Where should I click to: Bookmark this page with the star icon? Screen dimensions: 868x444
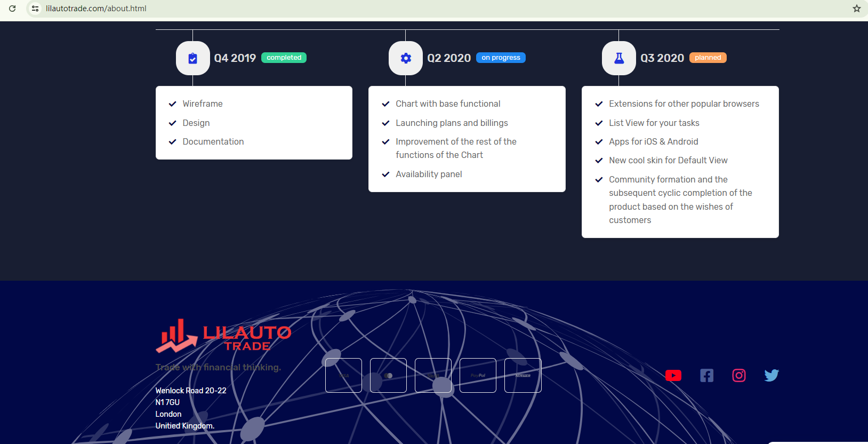[857, 9]
